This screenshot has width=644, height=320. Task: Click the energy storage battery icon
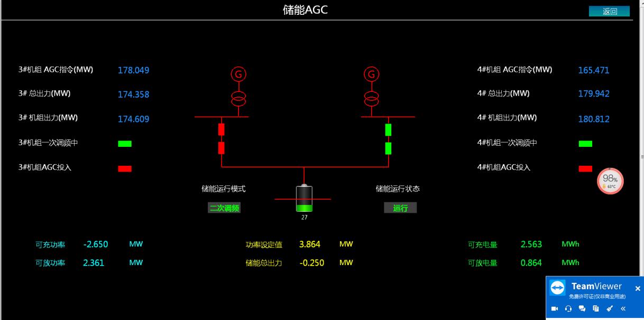[304, 199]
